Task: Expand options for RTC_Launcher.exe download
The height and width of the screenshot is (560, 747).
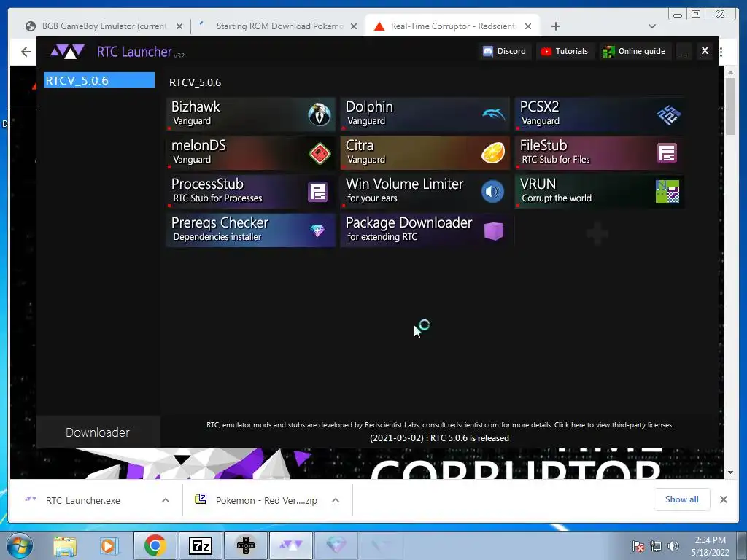Action: (x=166, y=500)
